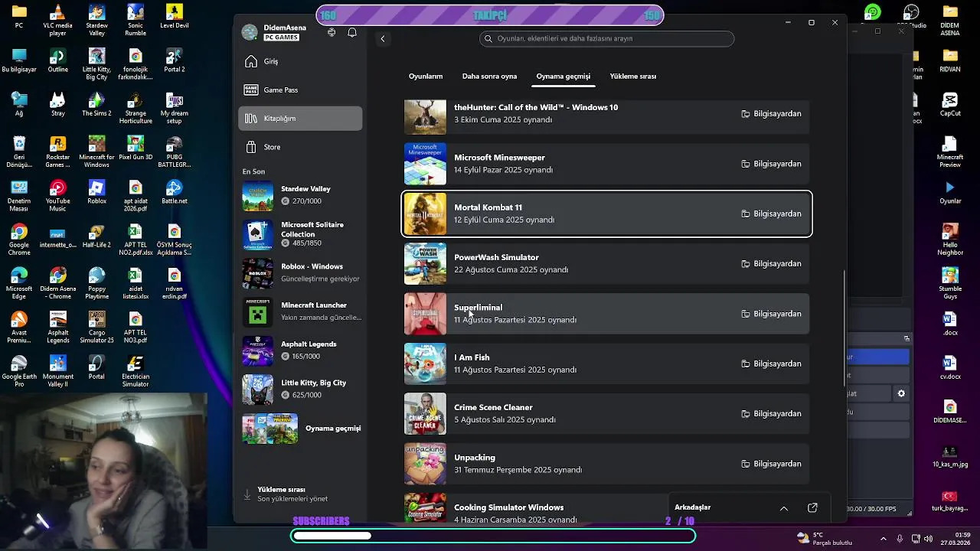Open VLC media player desktop icon
The width and height of the screenshot is (980, 551).
click(57, 21)
